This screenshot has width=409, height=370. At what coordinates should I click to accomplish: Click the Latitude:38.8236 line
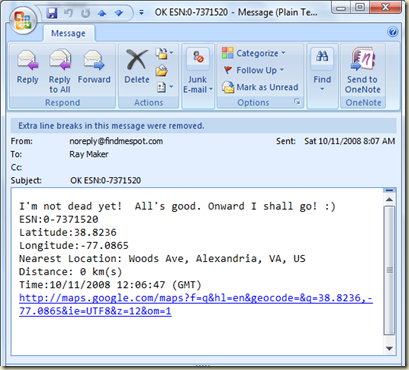tap(68, 232)
